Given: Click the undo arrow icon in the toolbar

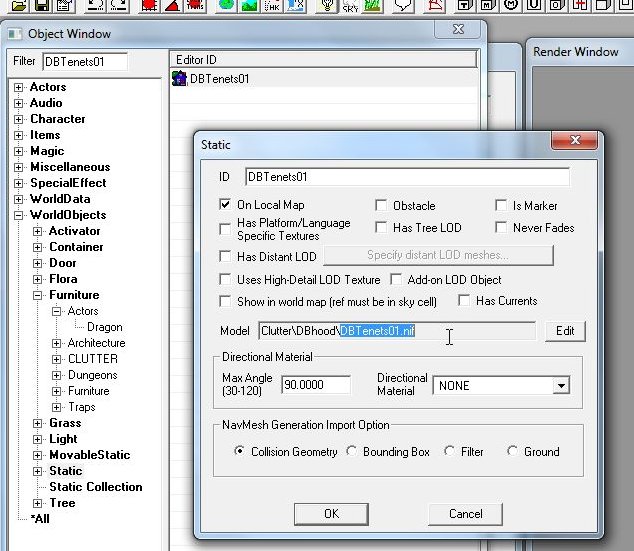Looking at the screenshot, I should pyautogui.click(x=95, y=5).
